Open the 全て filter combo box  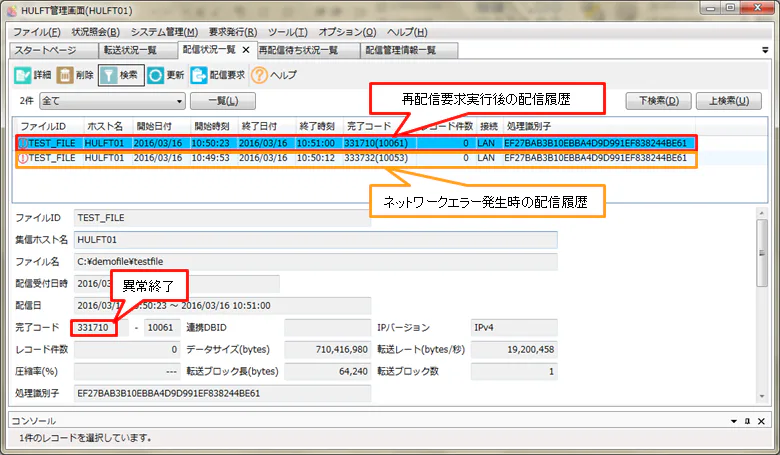coord(112,101)
